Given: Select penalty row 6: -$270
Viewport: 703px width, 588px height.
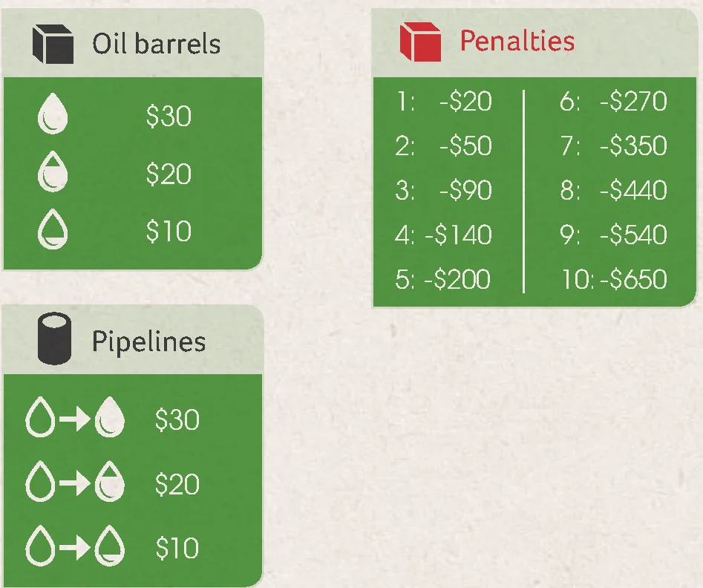Looking at the screenshot, I should click(614, 101).
